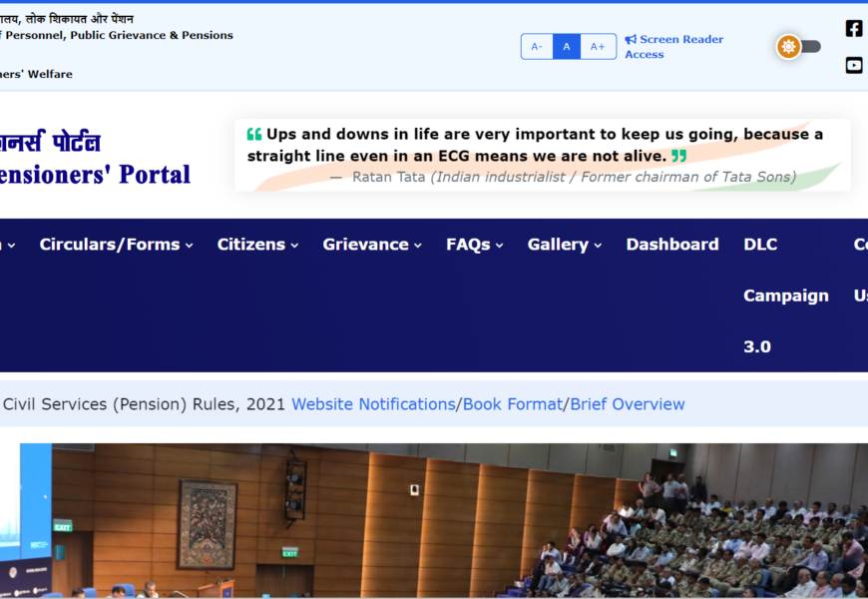
Task: Open the Book Format link
Action: (513, 404)
